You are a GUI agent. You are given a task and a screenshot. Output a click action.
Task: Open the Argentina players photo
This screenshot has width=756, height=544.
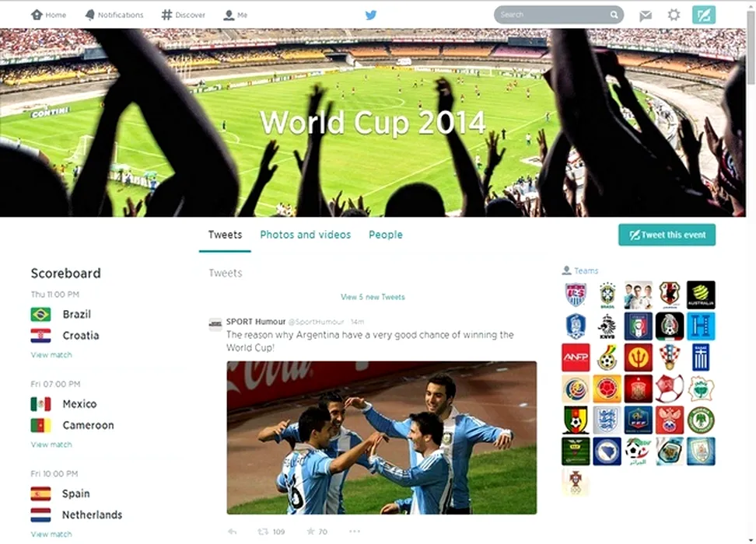click(381, 438)
